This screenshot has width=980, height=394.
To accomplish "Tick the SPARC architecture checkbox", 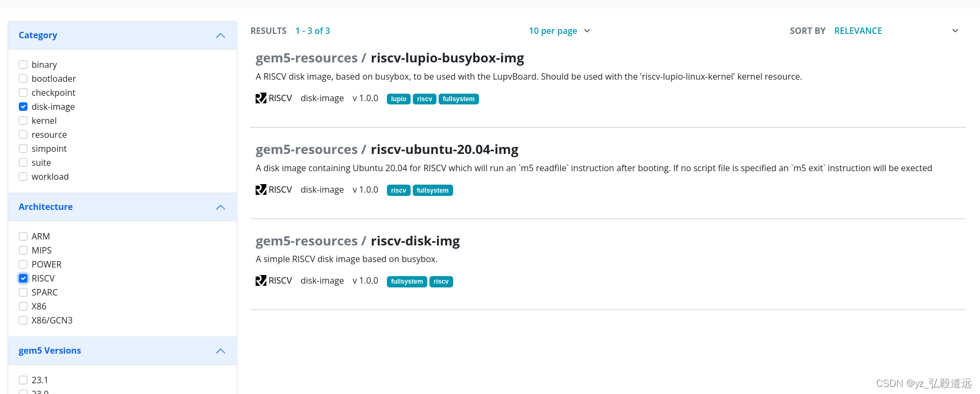I will 23,292.
